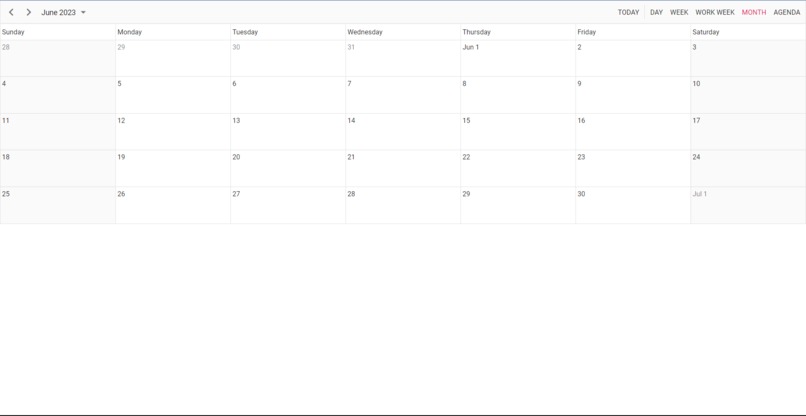Select the cell for June 23
The height and width of the screenshot is (416, 806).
(633, 169)
